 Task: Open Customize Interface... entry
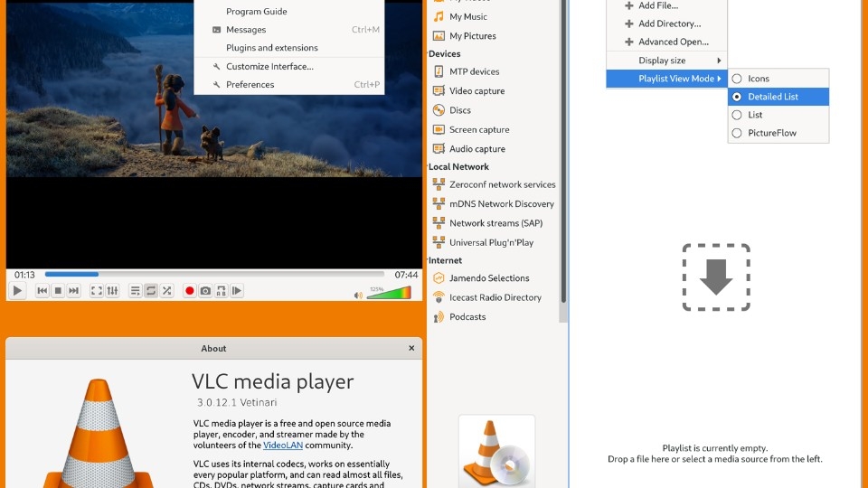289,66
